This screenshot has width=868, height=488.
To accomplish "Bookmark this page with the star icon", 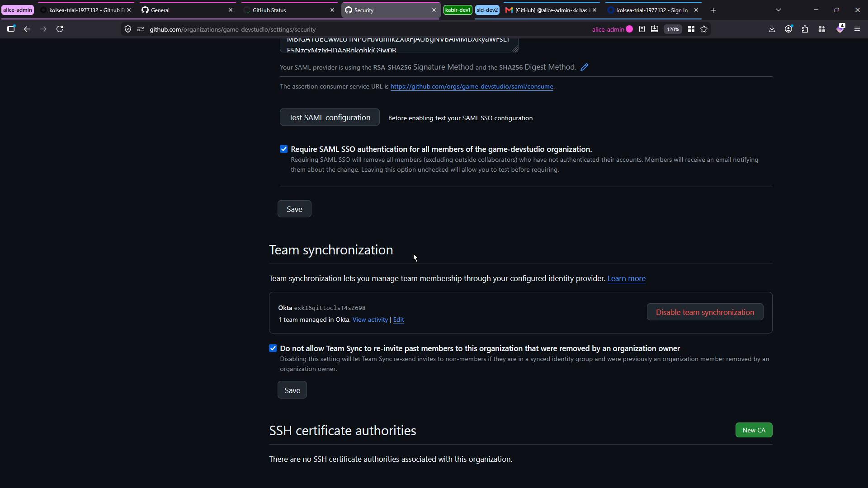I will [704, 29].
